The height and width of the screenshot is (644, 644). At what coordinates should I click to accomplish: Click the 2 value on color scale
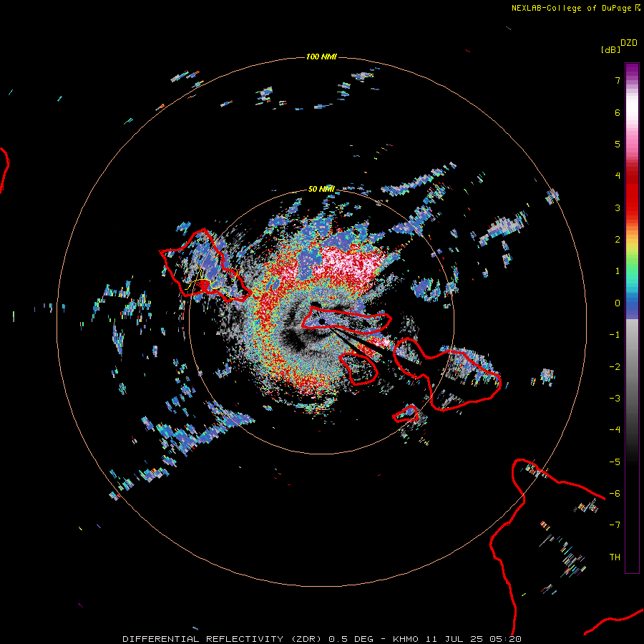tap(618, 240)
